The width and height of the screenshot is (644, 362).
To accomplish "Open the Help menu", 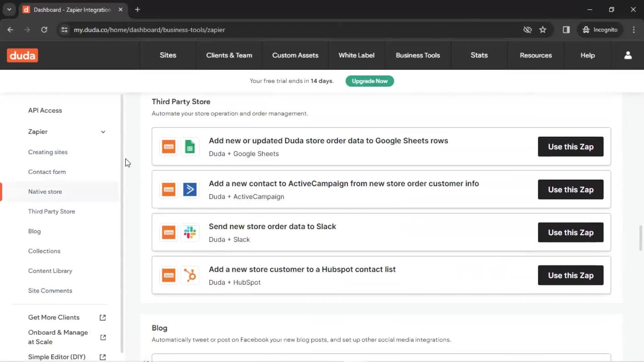I will pos(588,55).
